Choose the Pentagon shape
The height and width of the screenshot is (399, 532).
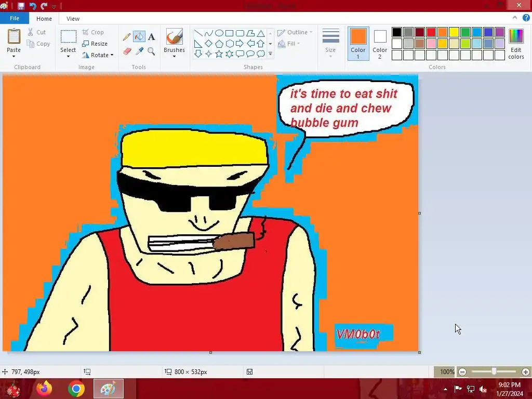click(x=219, y=44)
